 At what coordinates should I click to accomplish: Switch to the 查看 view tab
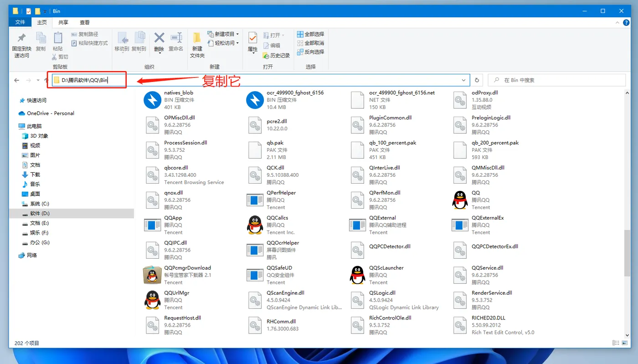click(85, 22)
